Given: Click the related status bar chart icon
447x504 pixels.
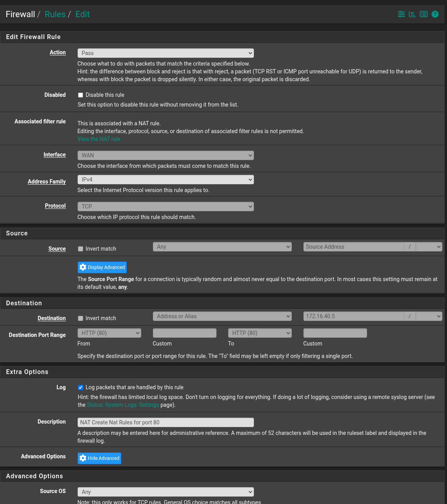Looking at the screenshot, I should (412, 14).
